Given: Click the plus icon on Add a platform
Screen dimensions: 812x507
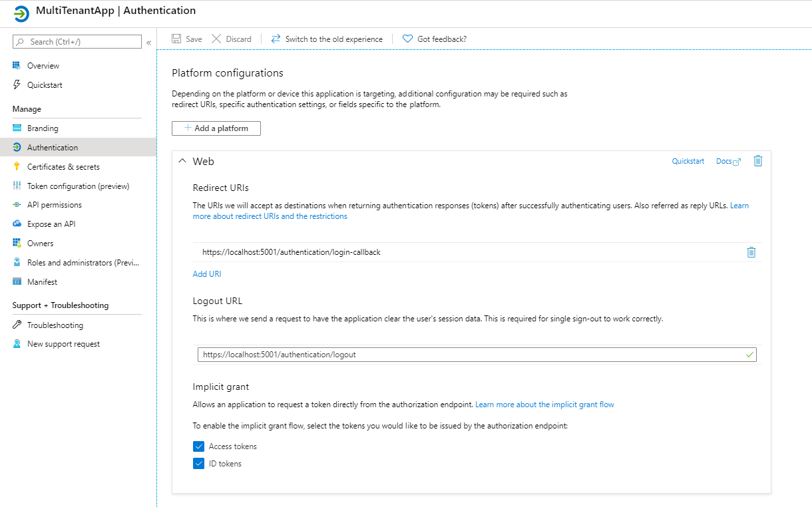Looking at the screenshot, I should click(x=188, y=128).
